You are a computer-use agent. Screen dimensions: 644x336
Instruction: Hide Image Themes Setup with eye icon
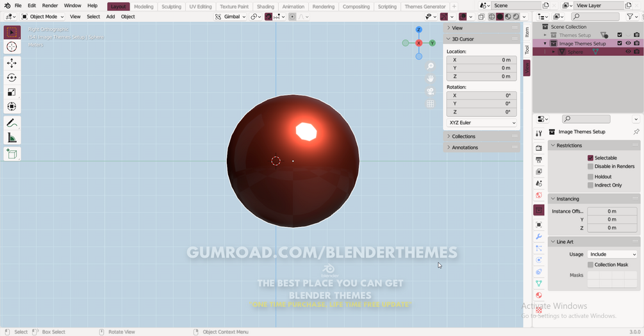[x=628, y=43]
